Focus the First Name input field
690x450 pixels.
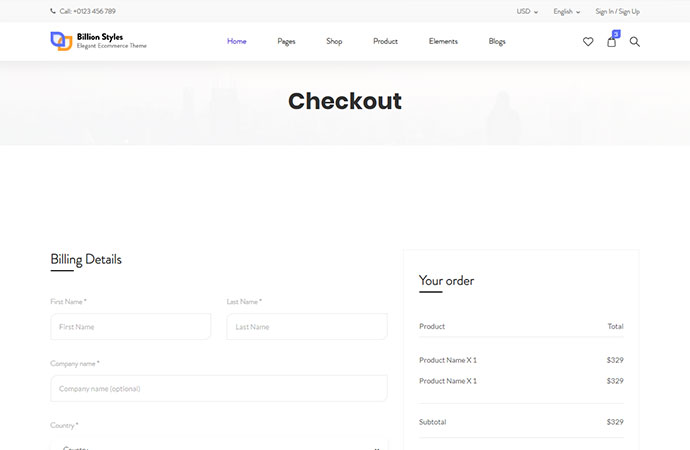130,327
